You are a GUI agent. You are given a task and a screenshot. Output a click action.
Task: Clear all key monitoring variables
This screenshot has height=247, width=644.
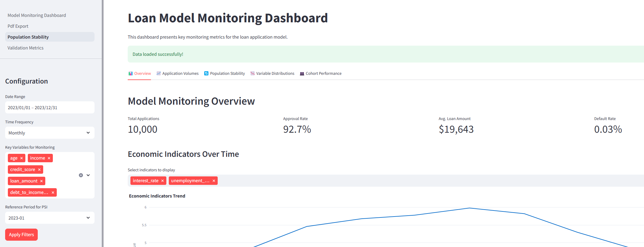pyautogui.click(x=81, y=175)
